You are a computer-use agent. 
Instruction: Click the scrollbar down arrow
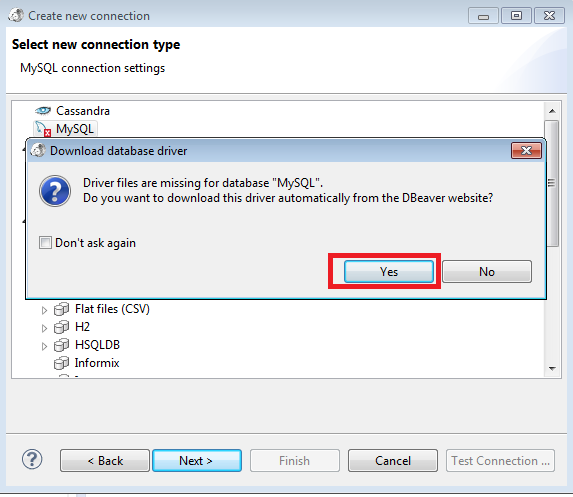coord(552,368)
